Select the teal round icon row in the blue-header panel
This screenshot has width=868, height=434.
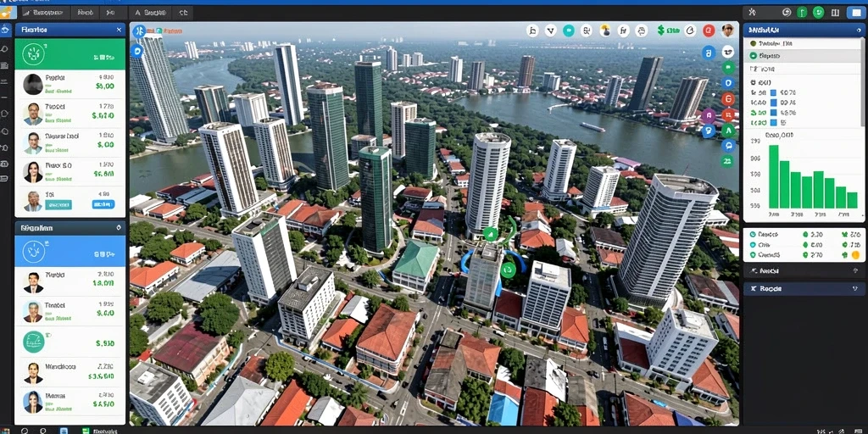pos(70,342)
